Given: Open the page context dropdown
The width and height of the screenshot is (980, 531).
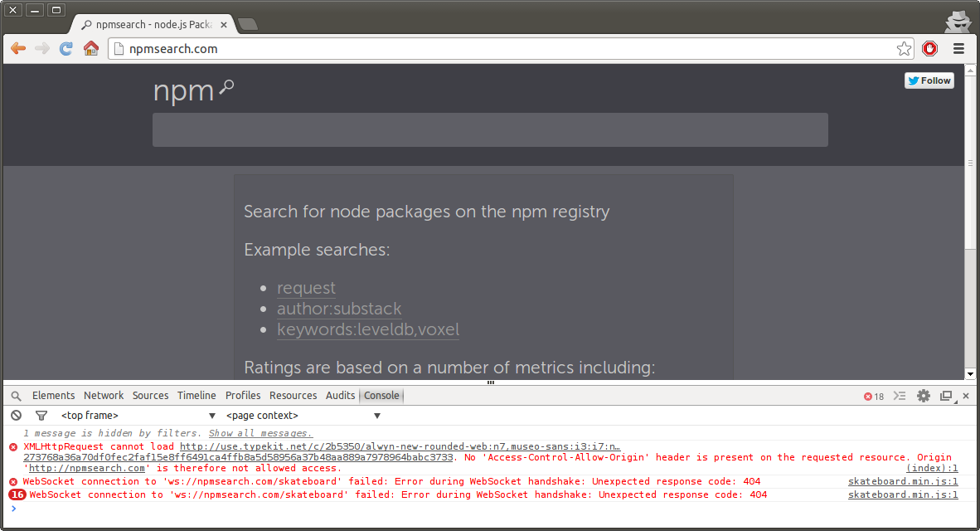Looking at the screenshot, I should pyautogui.click(x=303, y=416).
